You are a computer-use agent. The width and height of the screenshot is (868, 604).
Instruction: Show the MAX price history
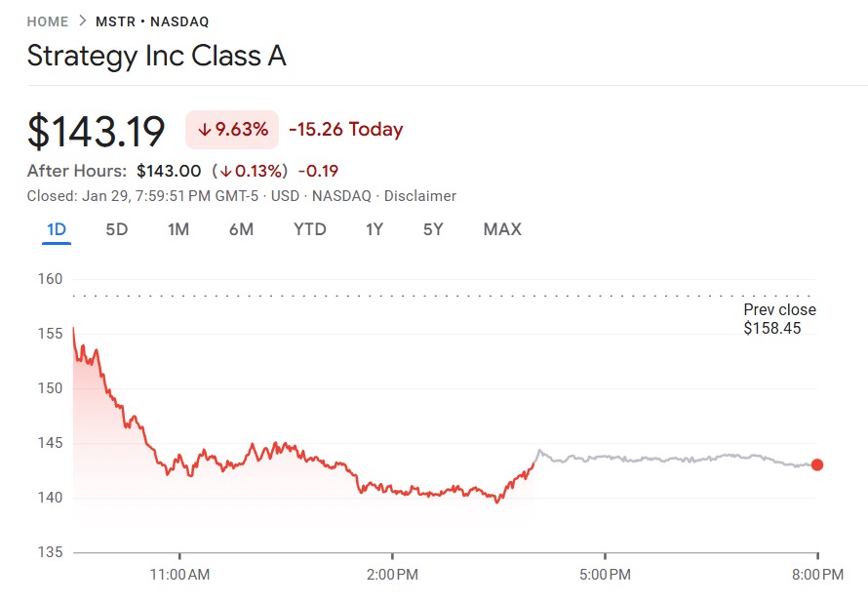pyautogui.click(x=502, y=230)
